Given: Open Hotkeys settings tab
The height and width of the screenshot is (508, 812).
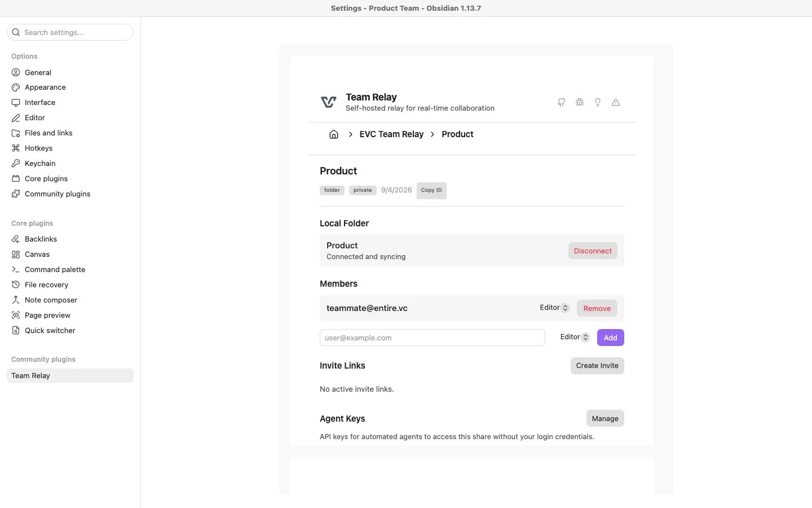Looking at the screenshot, I should click(x=70, y=148).
